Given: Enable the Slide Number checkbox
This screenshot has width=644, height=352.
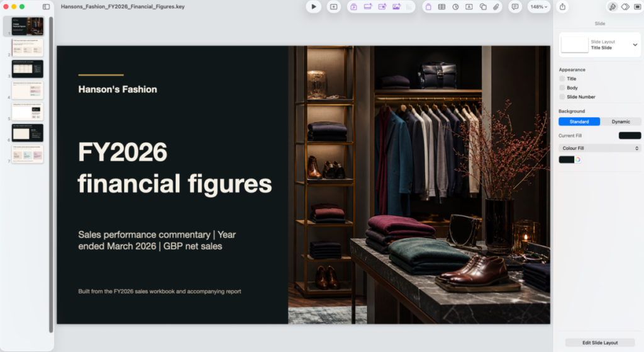Looking at the screenshot, I should [562, 96].
